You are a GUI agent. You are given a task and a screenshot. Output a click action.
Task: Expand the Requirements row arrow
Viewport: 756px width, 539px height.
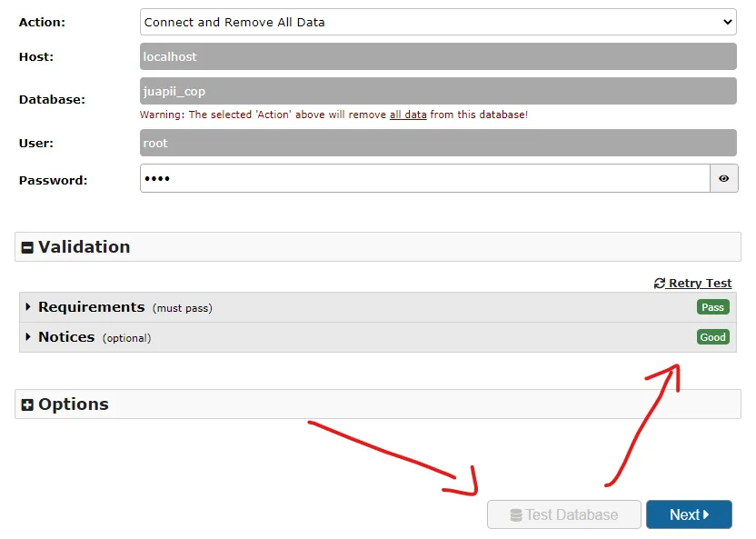(28, 306)
